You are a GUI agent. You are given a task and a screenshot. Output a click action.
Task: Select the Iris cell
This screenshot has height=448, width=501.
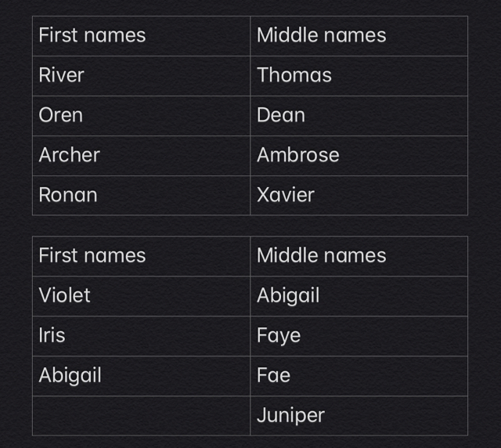pos(141,336)
